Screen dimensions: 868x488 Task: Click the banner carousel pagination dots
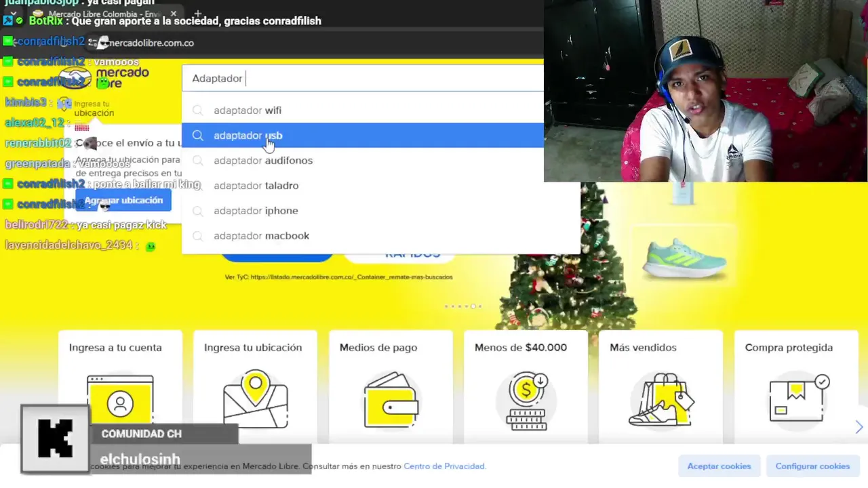pyautogui.click(x=463, y=306)
